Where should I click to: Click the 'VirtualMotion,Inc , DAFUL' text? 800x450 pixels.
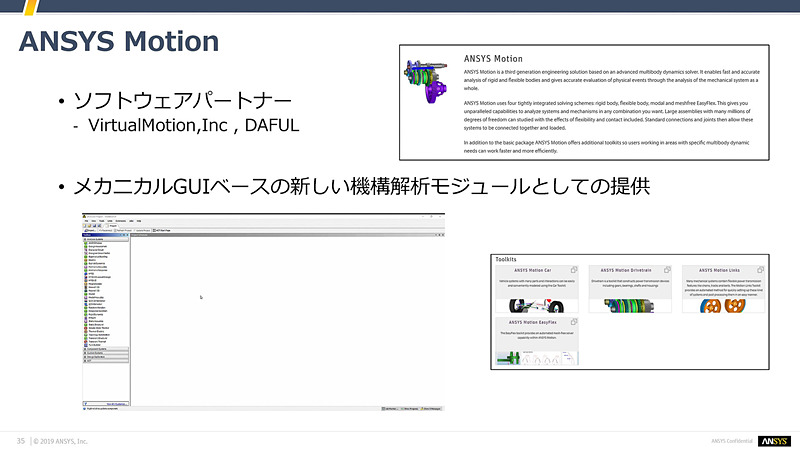193,125
